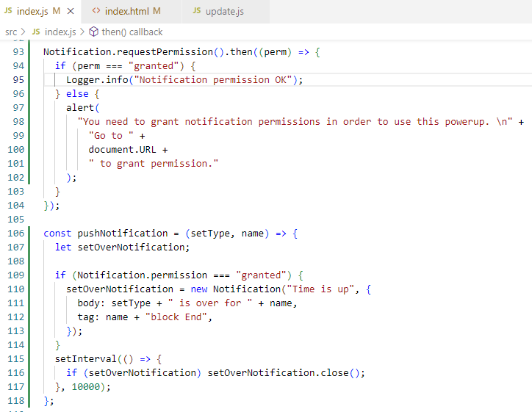Image resolution: width=532 pixels, height=412 pixels.
Task: Select the src breadcrumb folder
Action: 11,32
